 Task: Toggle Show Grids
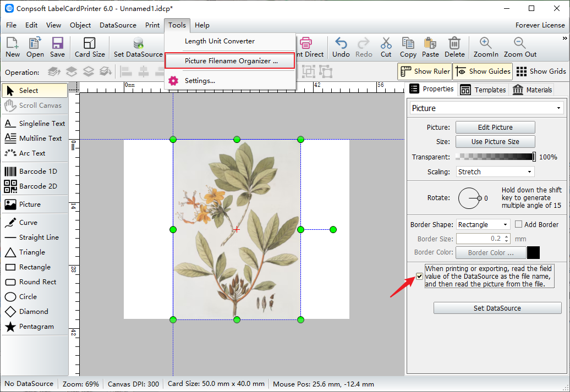tap(541, 71)
